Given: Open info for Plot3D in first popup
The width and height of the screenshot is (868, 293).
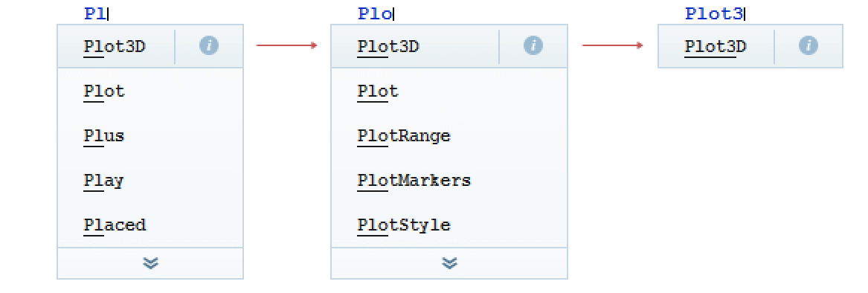Looking at the screenshot, I should tap(209, 47).
